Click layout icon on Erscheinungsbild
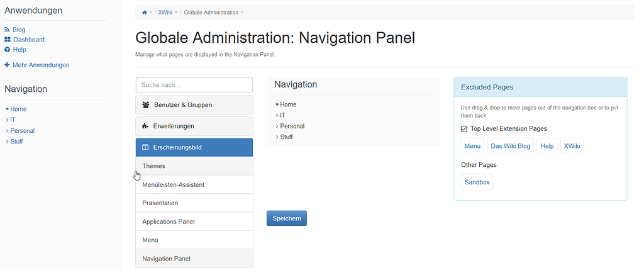 (145, 147)
